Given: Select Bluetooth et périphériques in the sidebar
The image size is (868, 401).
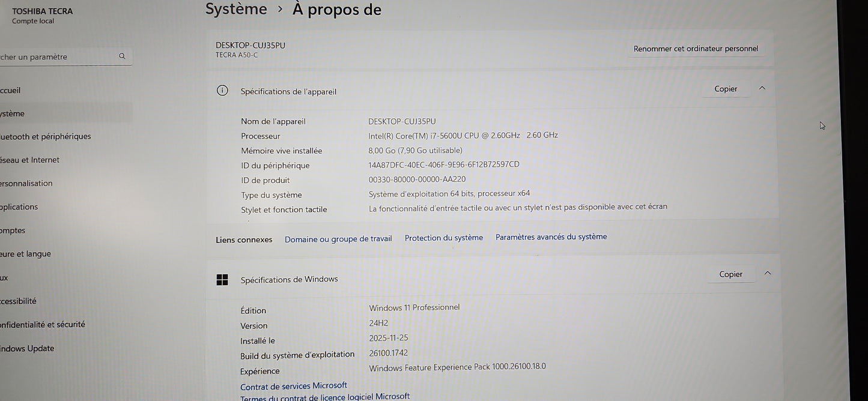Looking at the screenshot, I should click(x=45, y=136).
